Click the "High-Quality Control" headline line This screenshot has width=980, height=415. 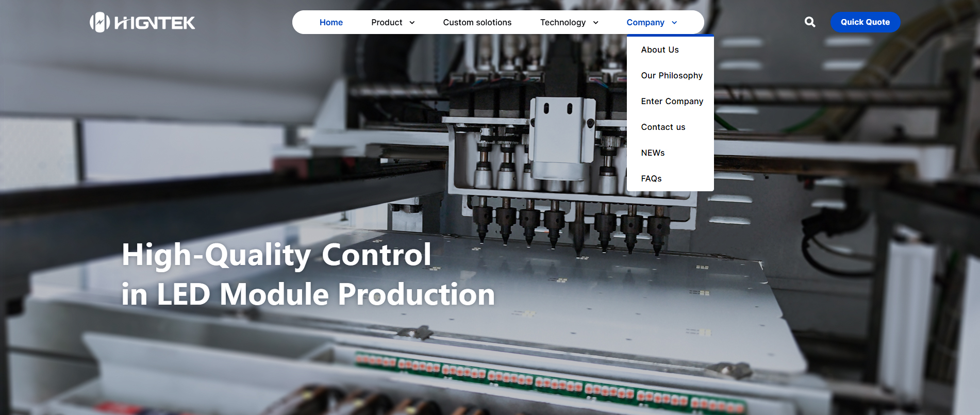[x=276, y=255]
